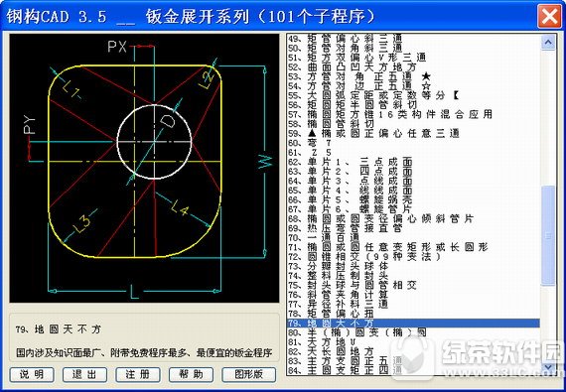Open the 注册 registration button

pos(138,375)
